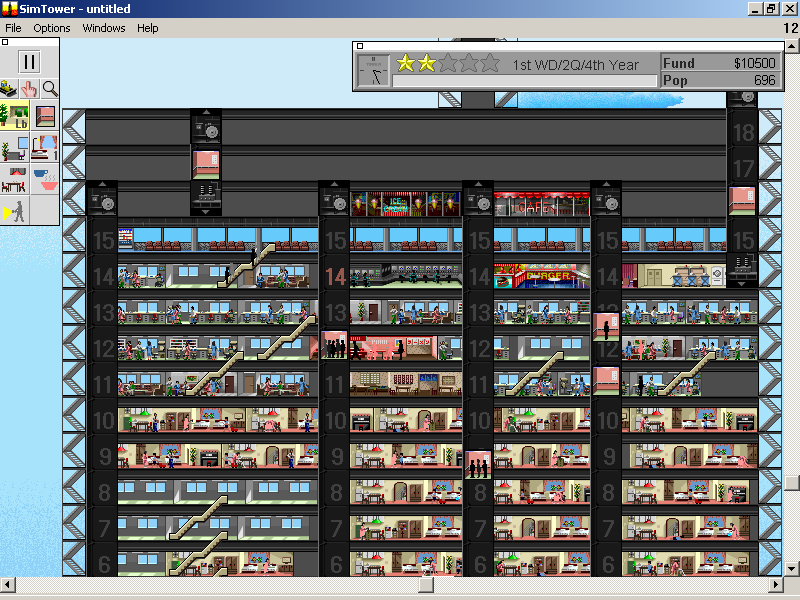Click the elevator car on floor 17

[x=206, y=165]
